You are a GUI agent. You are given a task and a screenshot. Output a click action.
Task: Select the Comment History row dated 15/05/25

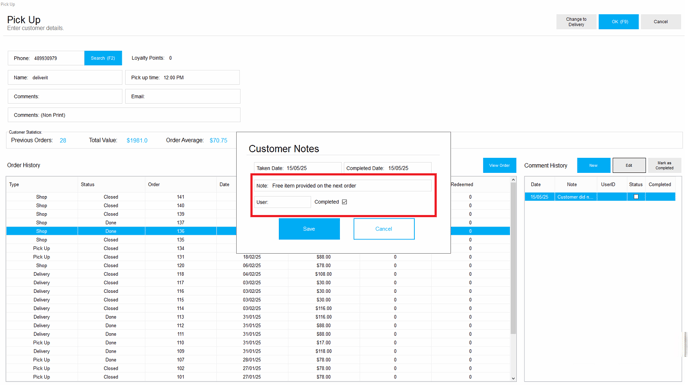pos(599,197)
